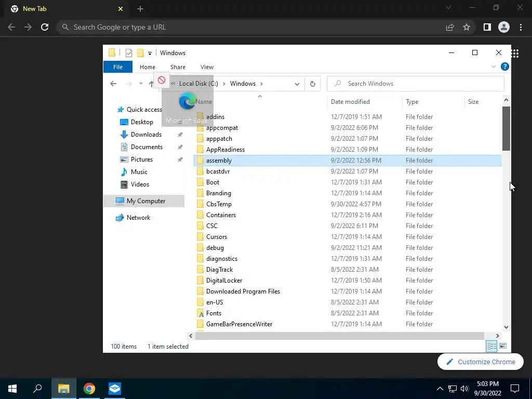Click the Cursors folder icon
This screenshot has height=399, width=532.
(201, 237)
